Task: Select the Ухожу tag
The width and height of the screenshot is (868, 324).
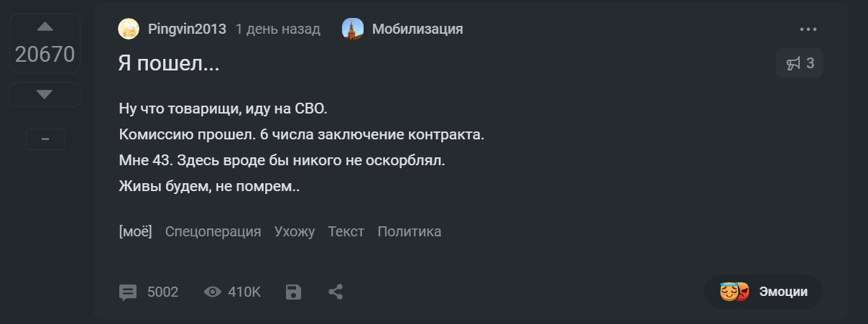Action: [295, 231]
